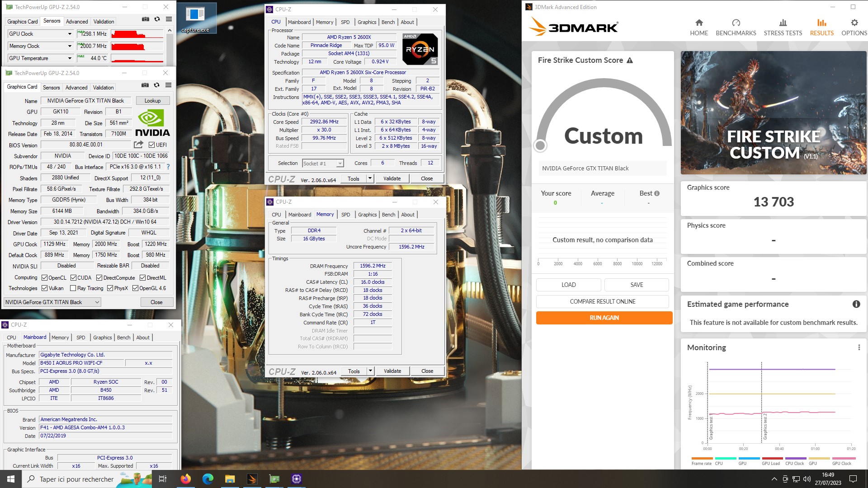Toggle the CUDA checkbox in GPU-Z
The image size is (868, 488).
pos(73,278)
